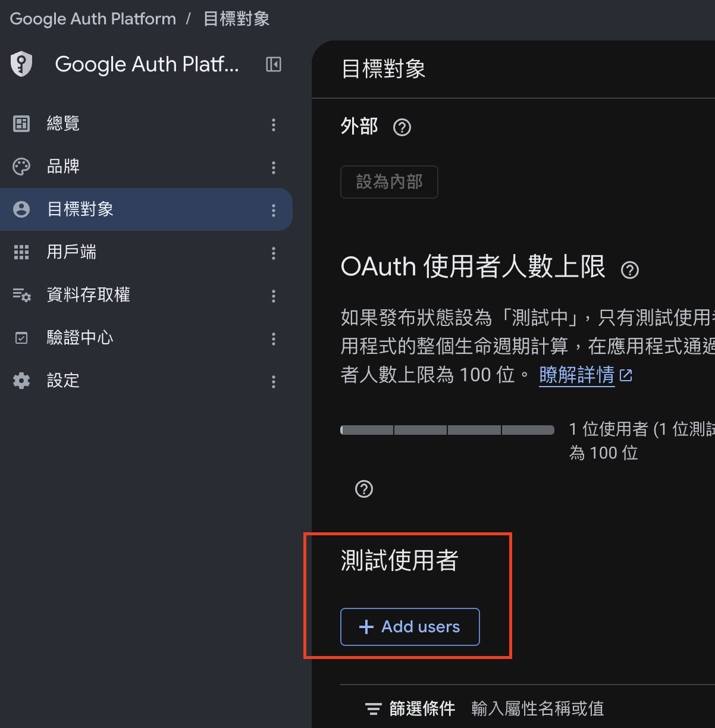
Task: Open the 資料存取權 menu item
Action: tap(146, 295)
